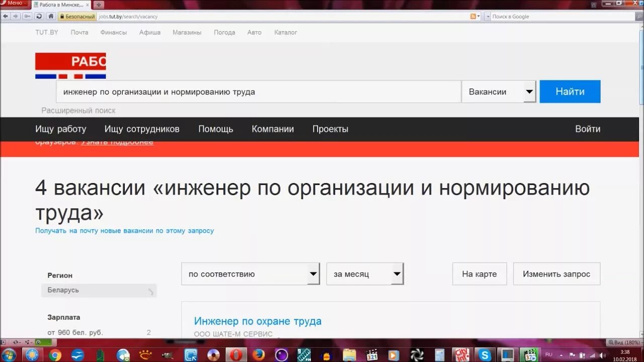Open 'Расширенный поиск' advanced search
Viewport: 644px width, 362px height.
78,110
